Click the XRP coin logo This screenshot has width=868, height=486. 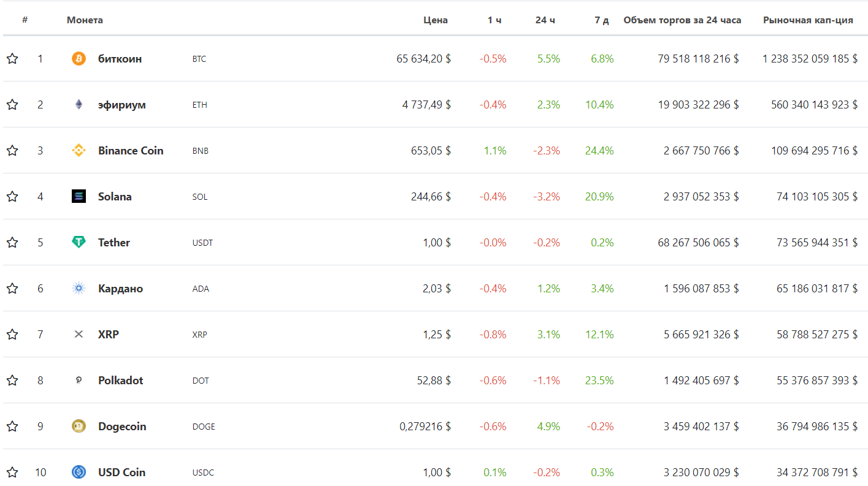coord(79,335)
